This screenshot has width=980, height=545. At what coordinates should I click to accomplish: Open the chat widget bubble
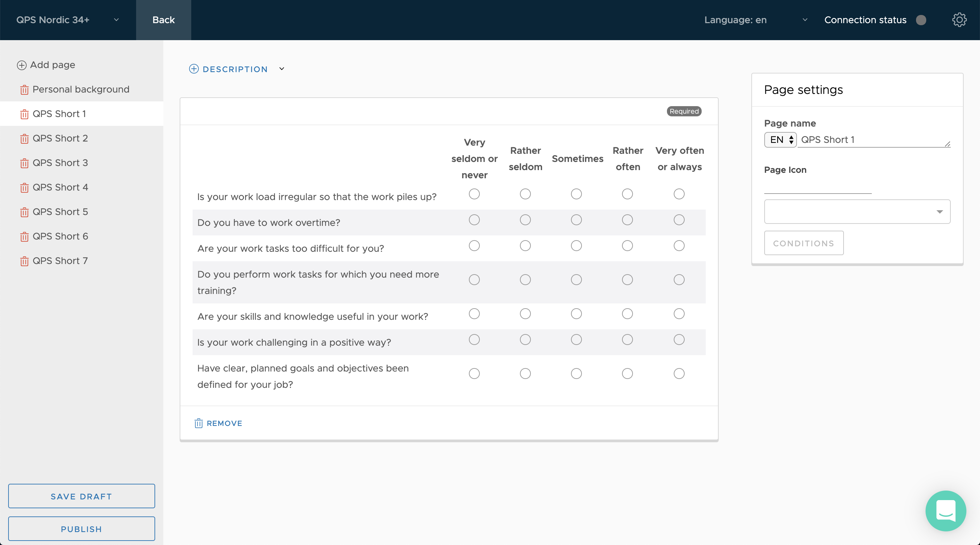click(945, 510)
